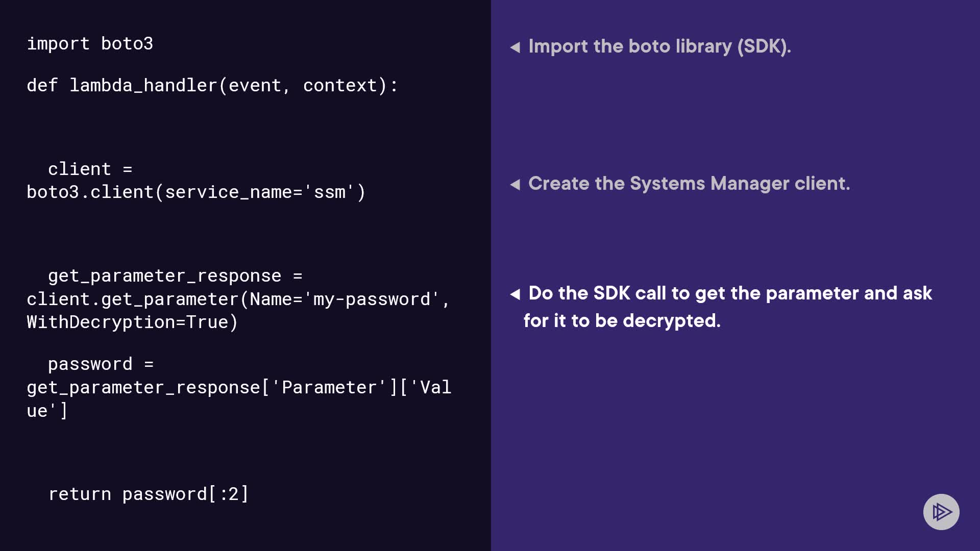Click the "WithDecryption=True)" code line
980x551 pixels.
point(132,322)
